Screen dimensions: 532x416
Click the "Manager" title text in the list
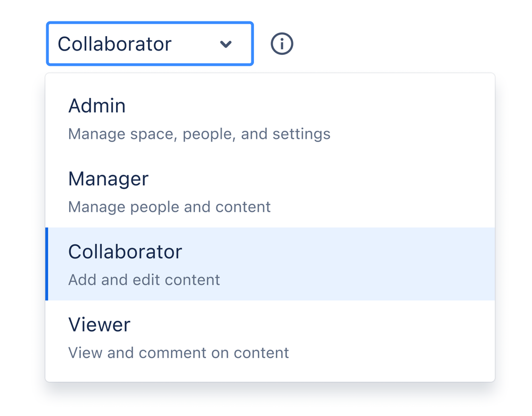108,179
